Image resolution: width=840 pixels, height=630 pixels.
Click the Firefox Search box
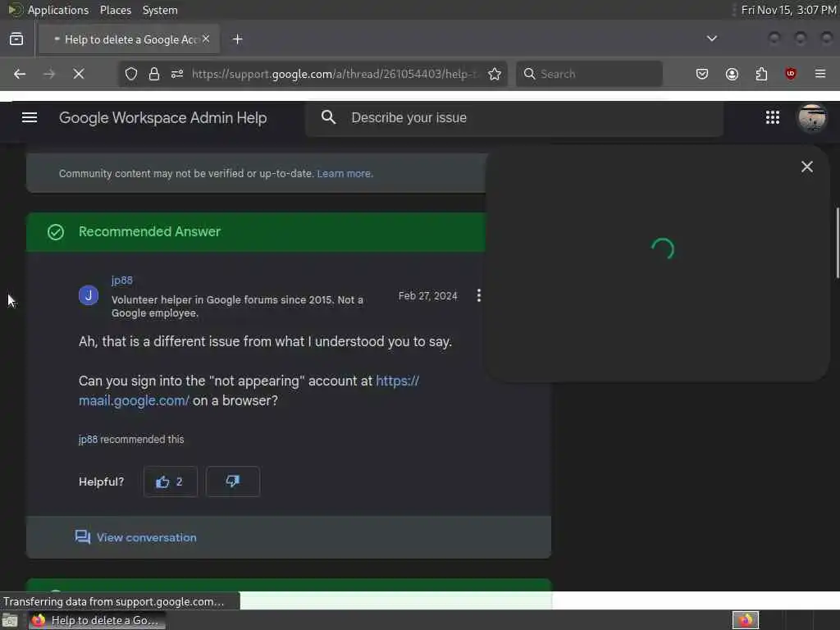tap(589, 74)
